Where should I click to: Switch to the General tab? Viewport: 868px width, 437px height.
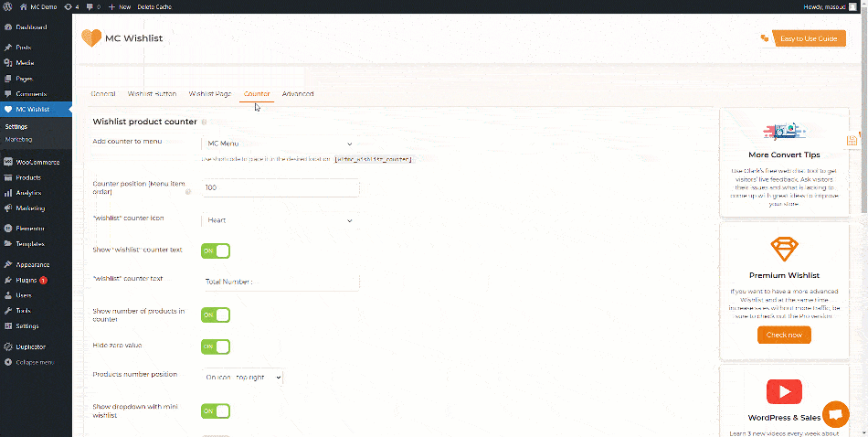(x=103, y=94)
